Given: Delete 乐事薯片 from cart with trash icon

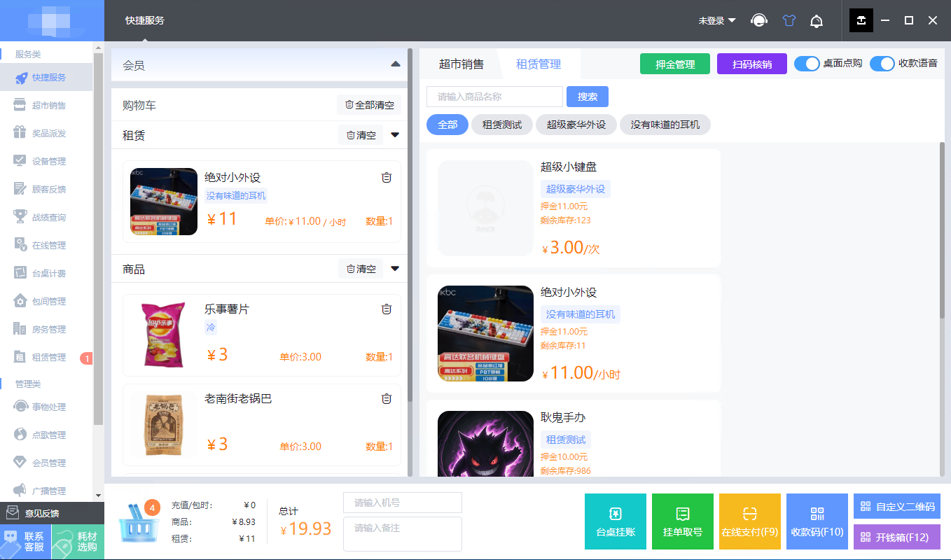Looking at the screenshot, I should pyautogui.click(x=387, y=309).
